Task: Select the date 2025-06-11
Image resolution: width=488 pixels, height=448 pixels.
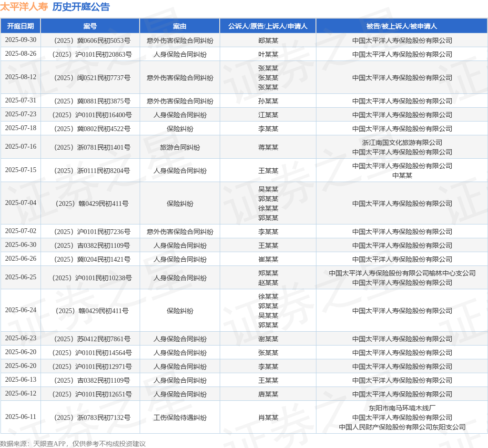Action: coord(20,417)
